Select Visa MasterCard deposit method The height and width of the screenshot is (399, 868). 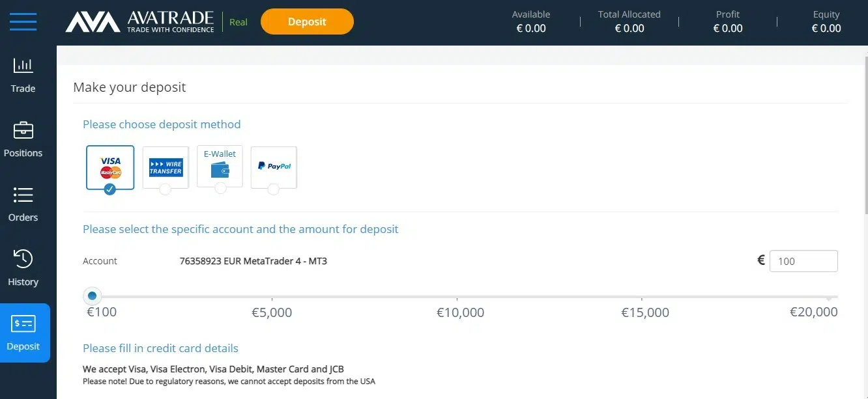110,167
